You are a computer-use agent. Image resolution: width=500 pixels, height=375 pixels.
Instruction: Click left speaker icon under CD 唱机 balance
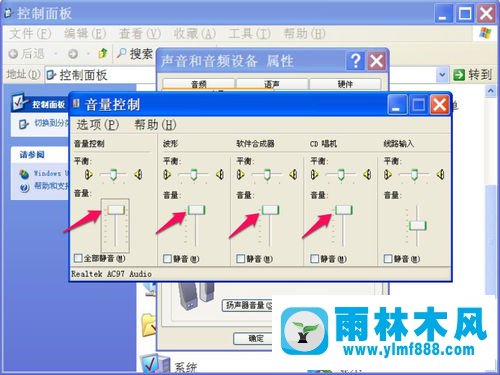tap(314, 174)
